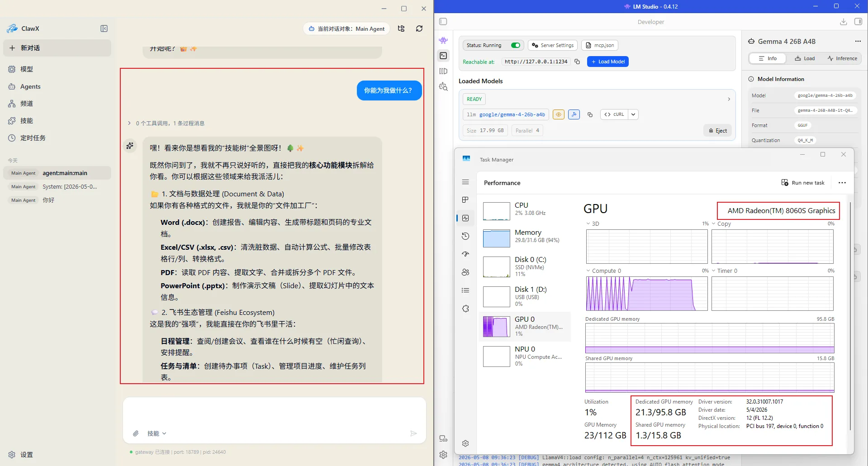The image size is (868, 466).
Task: Toggle LM Studio left sidebar panel
Action: tap(443, 22)
